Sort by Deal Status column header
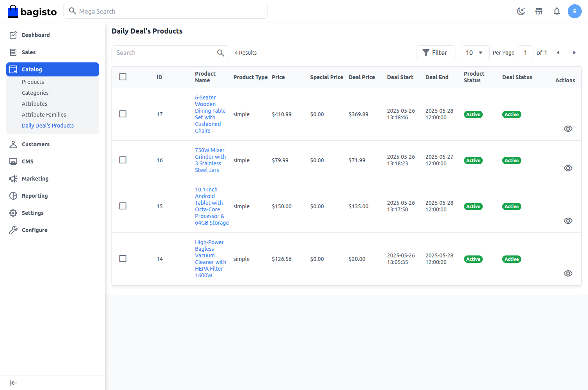The height and width of the screenshot is (390, 588). pyautogui.click(x=517, y=77)
